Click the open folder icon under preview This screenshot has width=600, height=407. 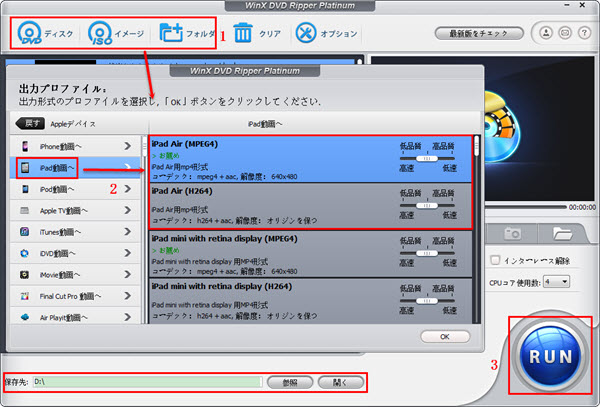tap(562, 233)
